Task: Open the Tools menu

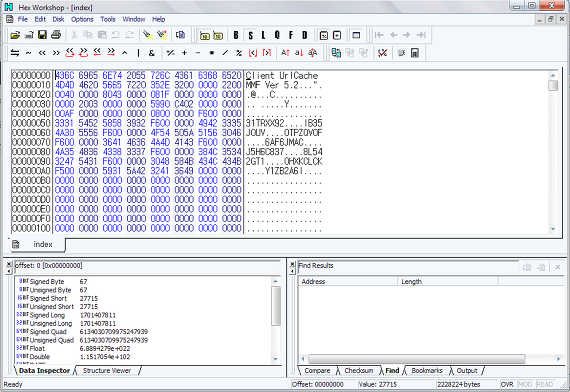Action: click(108, 19)
